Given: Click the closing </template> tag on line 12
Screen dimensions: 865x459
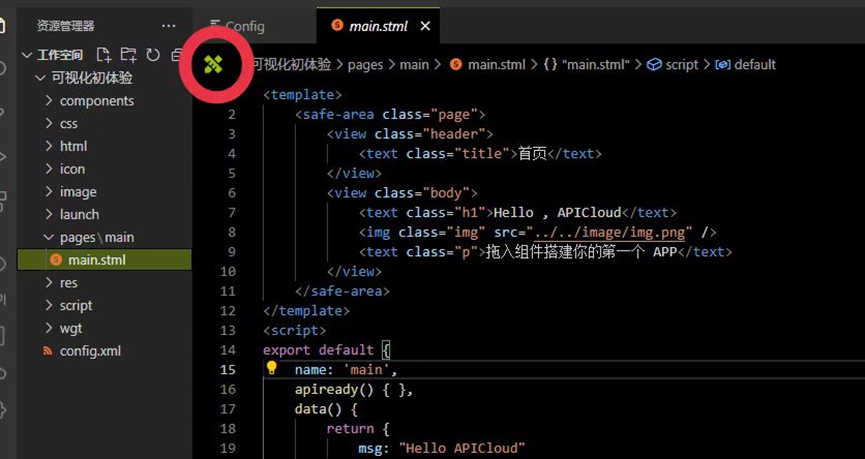Looking at the screenshot, I should pyautogui.click(x=306, y=311).
